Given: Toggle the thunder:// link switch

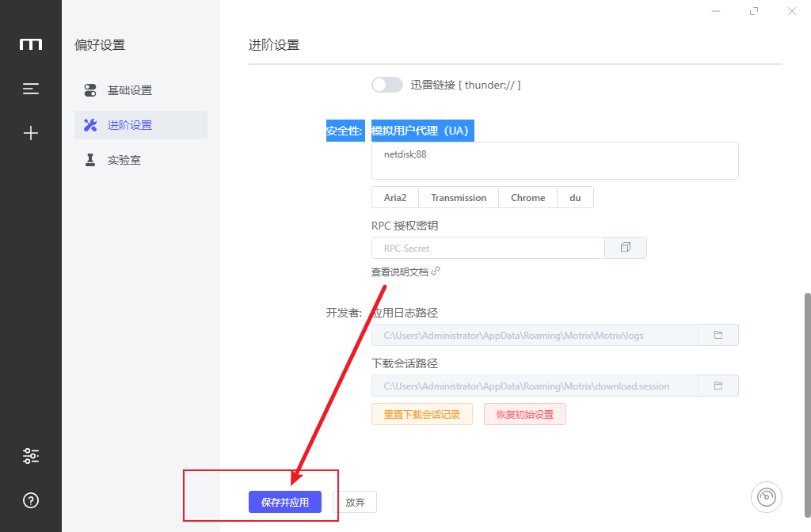Looking at the screenshot, I should (387, 85).
